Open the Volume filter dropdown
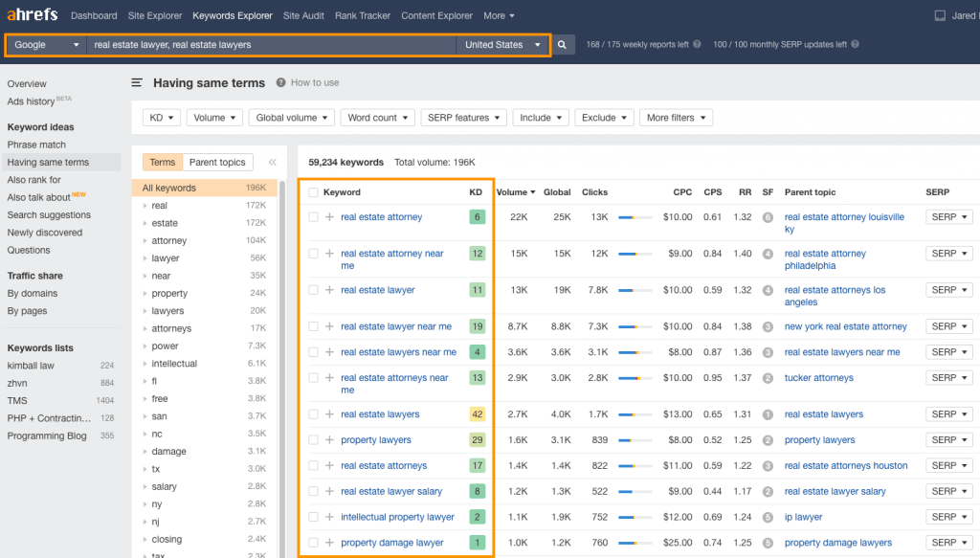The width and height of the screenshot is (980, 558). [214, 118]
